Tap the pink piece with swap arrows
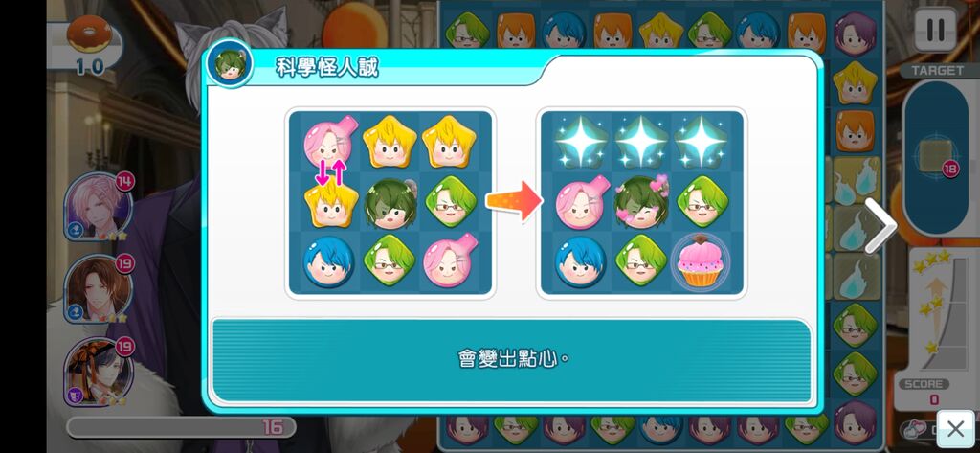The image size is (980, 453). coord(328,143)
